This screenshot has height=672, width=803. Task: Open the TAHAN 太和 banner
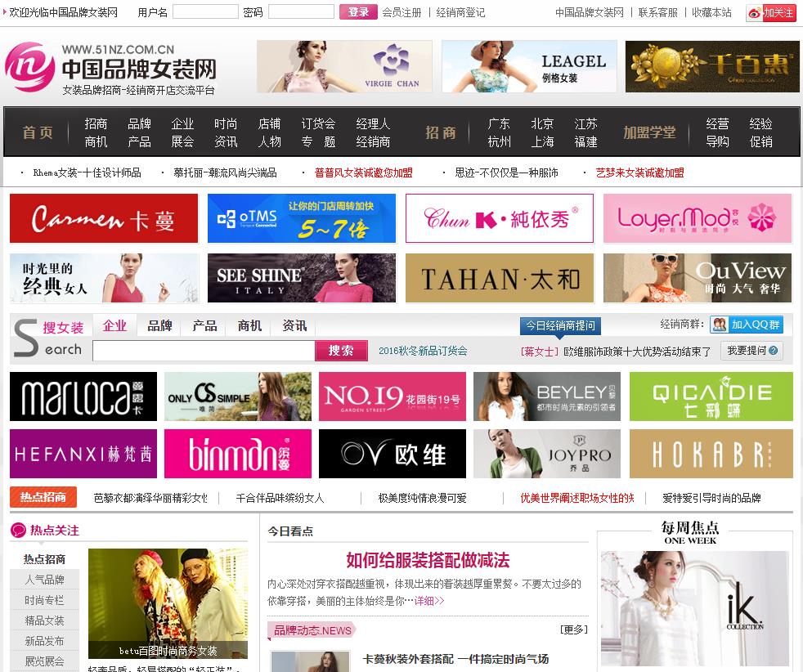pos(500,278)
